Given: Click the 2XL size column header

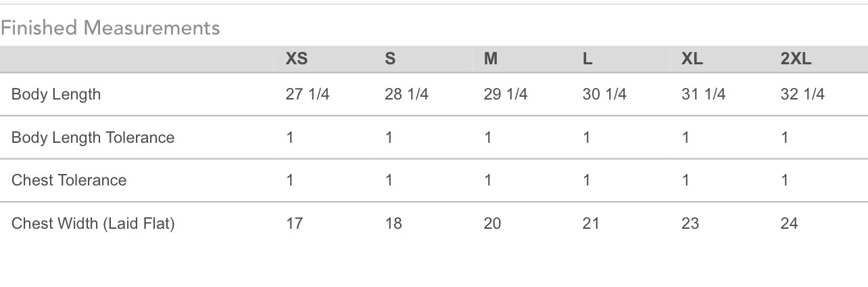Looking at the screenshot, I should point(796,59).
